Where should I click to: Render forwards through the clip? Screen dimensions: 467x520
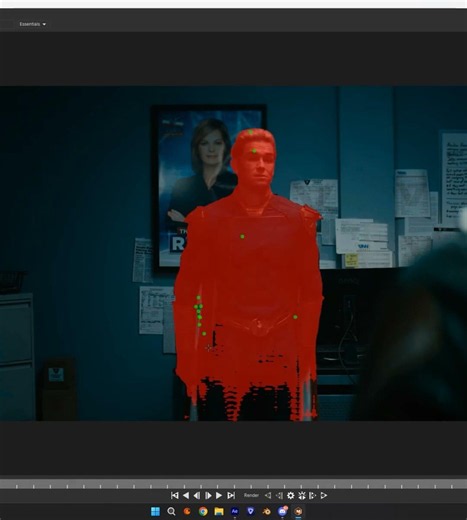[x=324, y=496]
